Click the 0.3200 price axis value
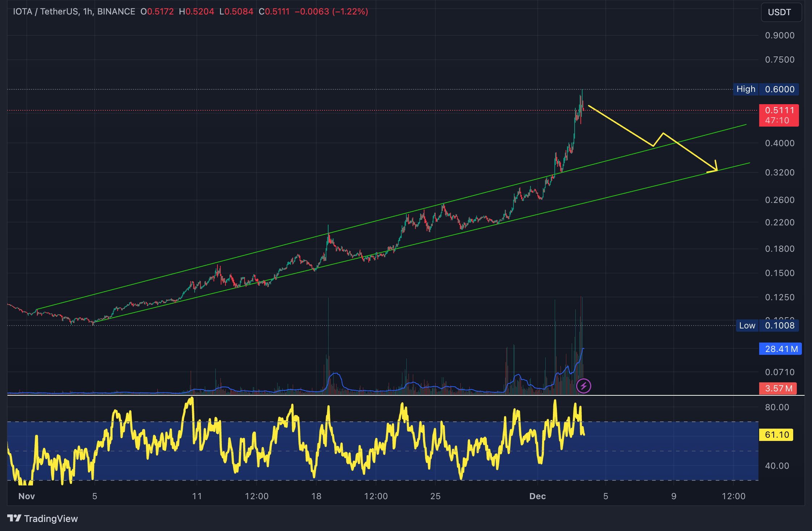This screenshot has height=531, width=812. tap(780, 173)
